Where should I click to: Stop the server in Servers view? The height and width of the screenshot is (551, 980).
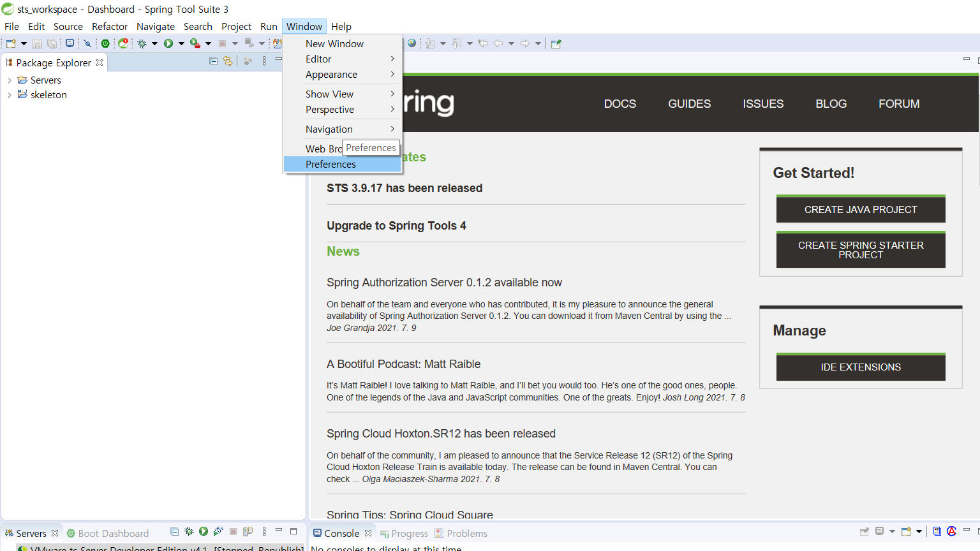[x=233, y=531]
